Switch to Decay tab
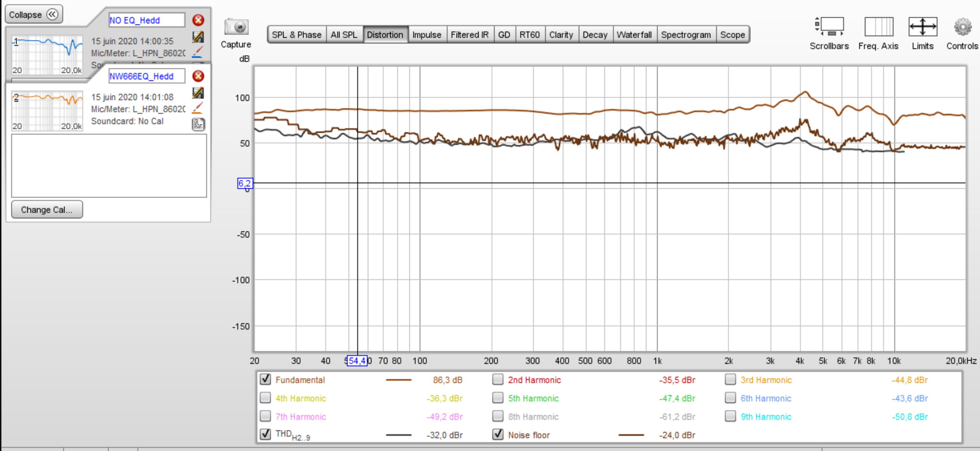This screenshot has width=980, height=451. [595, 35]
